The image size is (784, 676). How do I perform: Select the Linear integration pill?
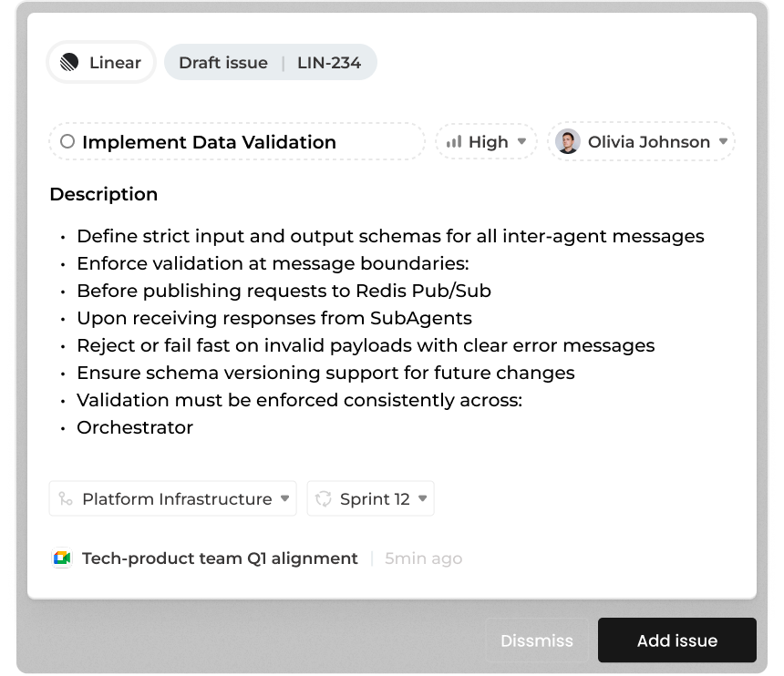tap(101, 63)
